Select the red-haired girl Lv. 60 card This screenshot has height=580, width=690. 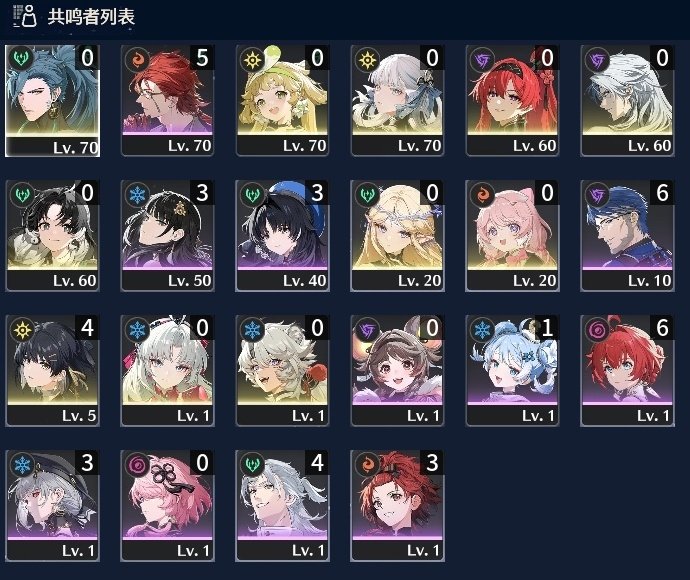click(512, 100)
